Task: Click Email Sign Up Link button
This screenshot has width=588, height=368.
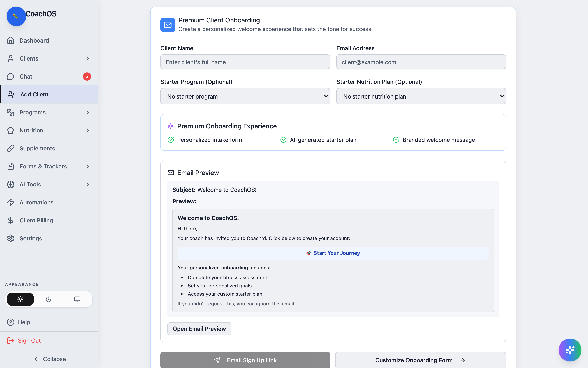Action: tap(245, 360)
